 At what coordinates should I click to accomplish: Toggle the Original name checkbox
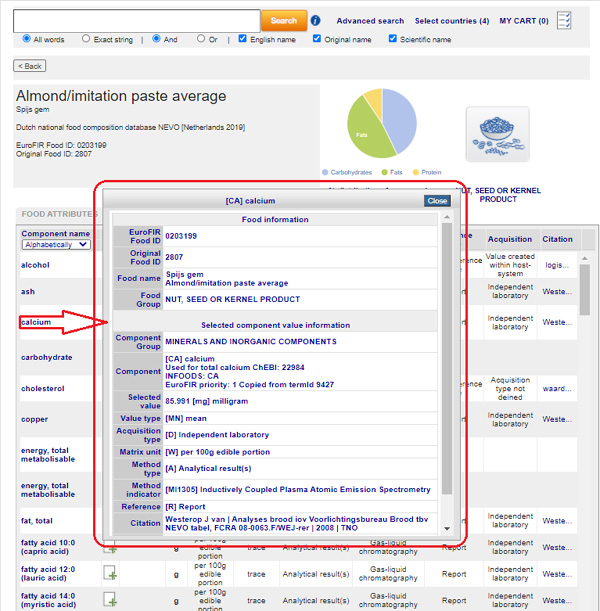click(x=317, y=40)
